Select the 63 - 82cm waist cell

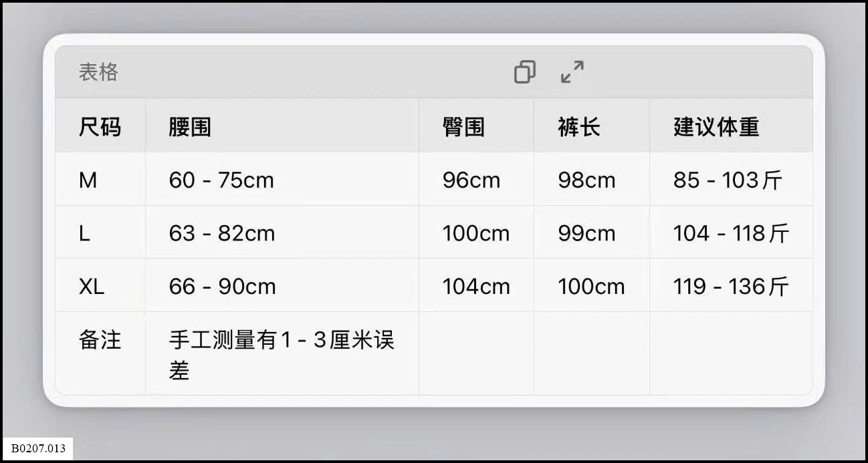(222, 233)
